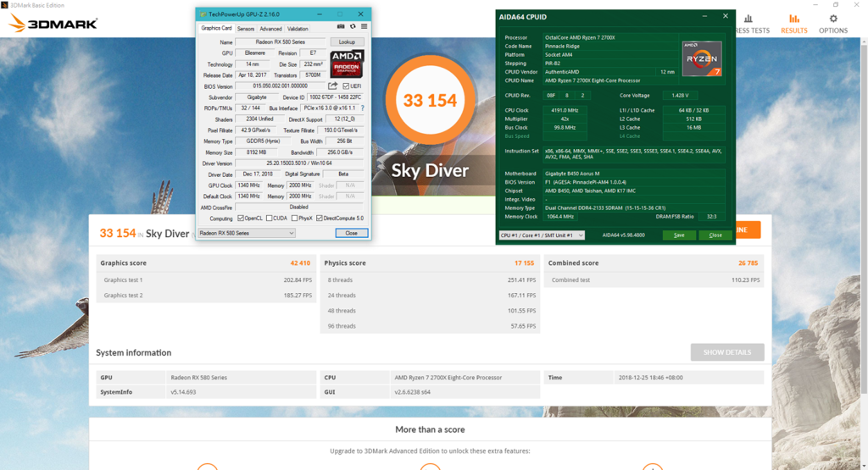
Task: Open the Stress Tests icon in 3DMark
Action: point(748,19)
